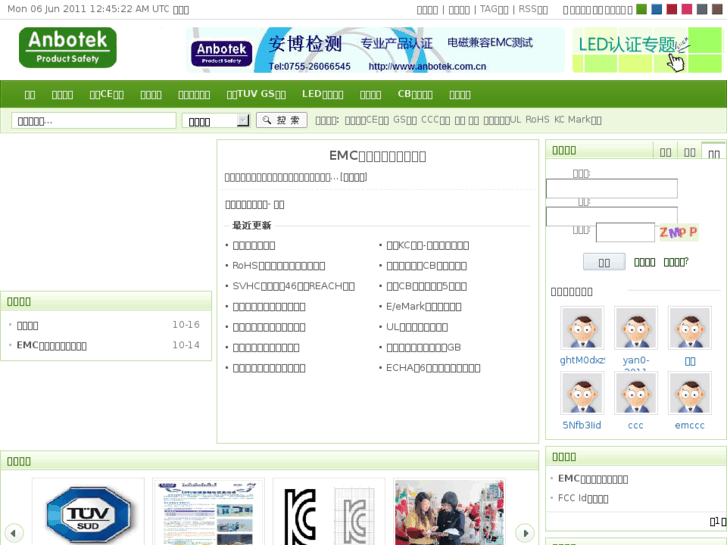Open the EMC article headline
727x545 pixels.
(x=377, y=156)
